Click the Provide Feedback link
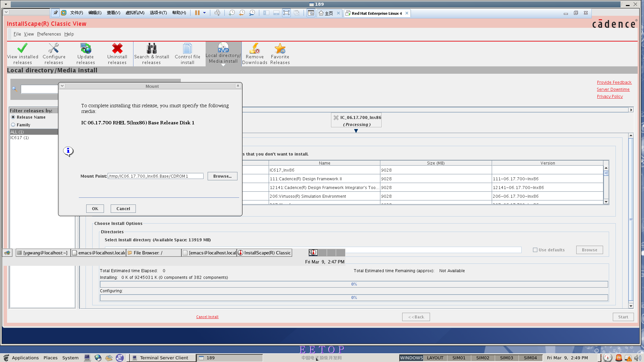This screenshot has width=644, height=362. point(614,82)
